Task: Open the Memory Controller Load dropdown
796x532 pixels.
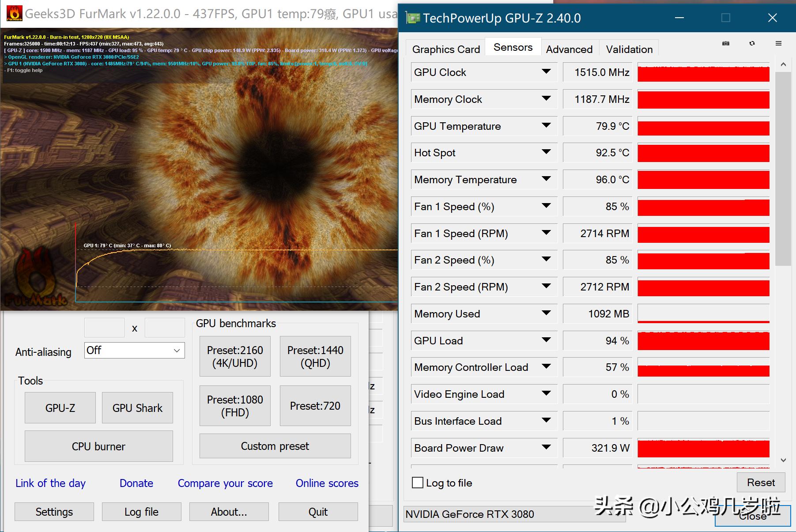Action: [546, 366]
